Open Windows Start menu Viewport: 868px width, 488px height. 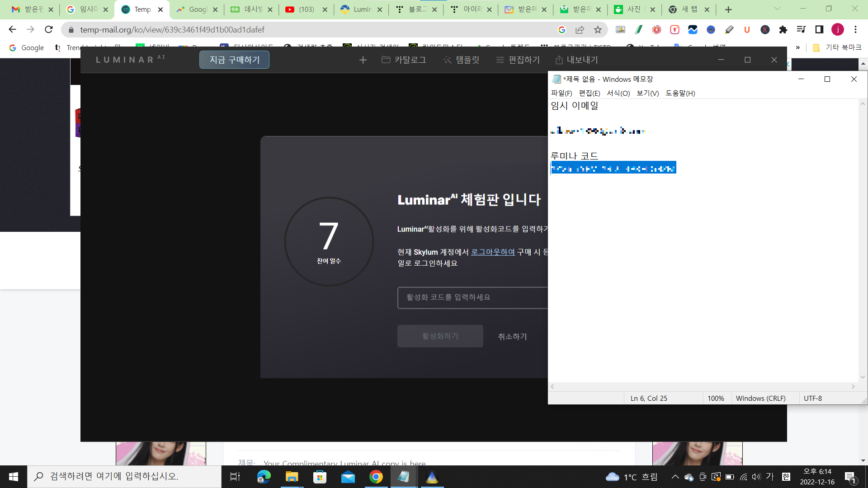coord(14,477)
